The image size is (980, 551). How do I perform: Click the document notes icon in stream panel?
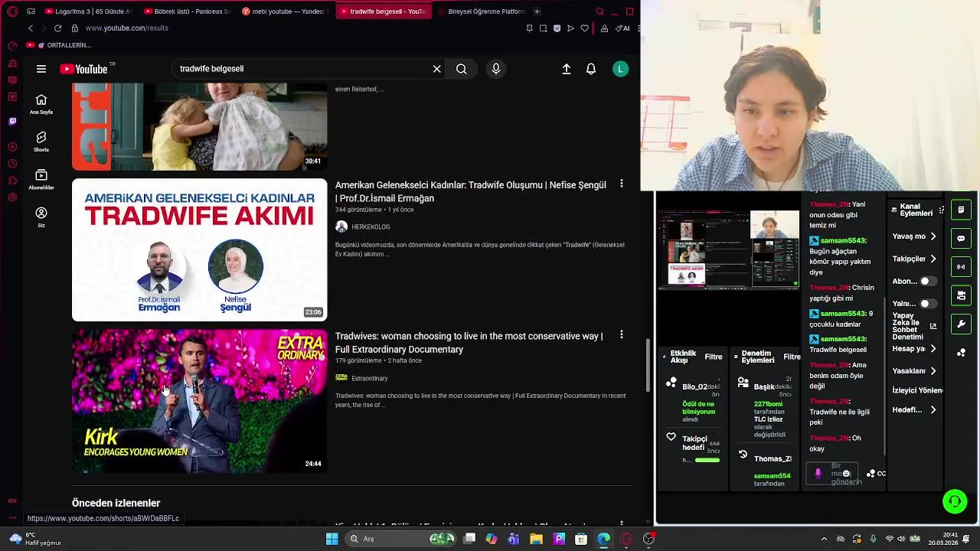(x=961, y=210)
